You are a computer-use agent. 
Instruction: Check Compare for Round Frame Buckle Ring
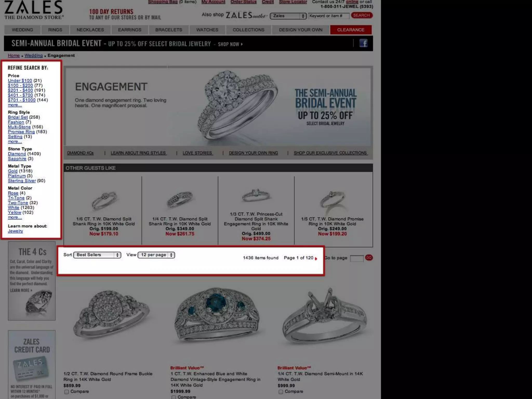click(66, 392)
